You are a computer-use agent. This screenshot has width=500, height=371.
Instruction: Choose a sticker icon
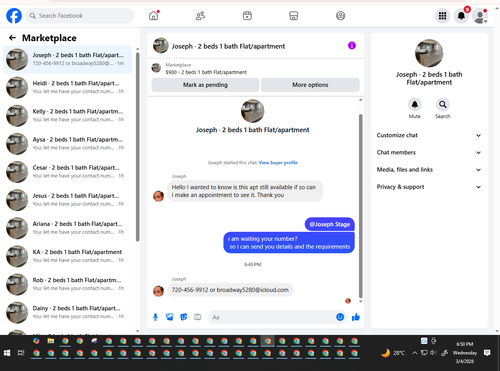(184, 317)
